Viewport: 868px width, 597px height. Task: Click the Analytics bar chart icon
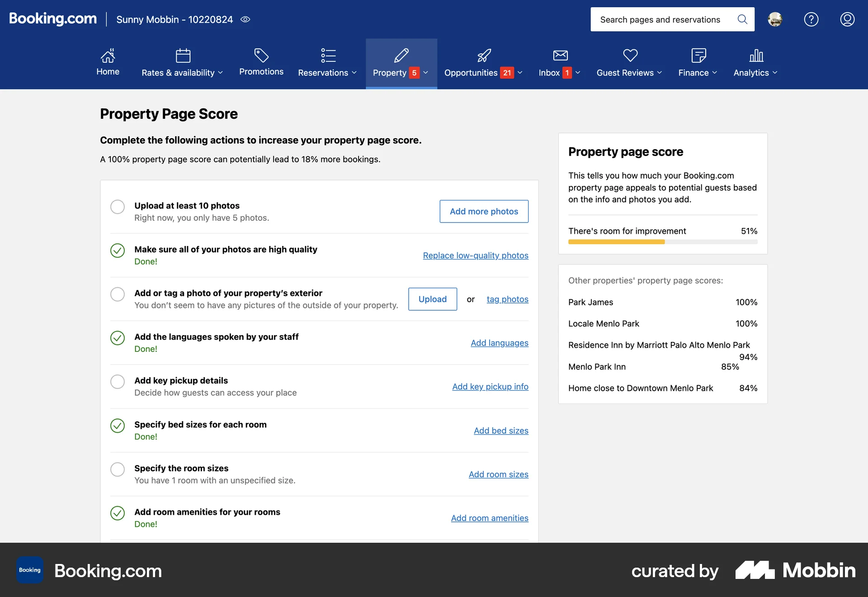click(x=756, y=56)
